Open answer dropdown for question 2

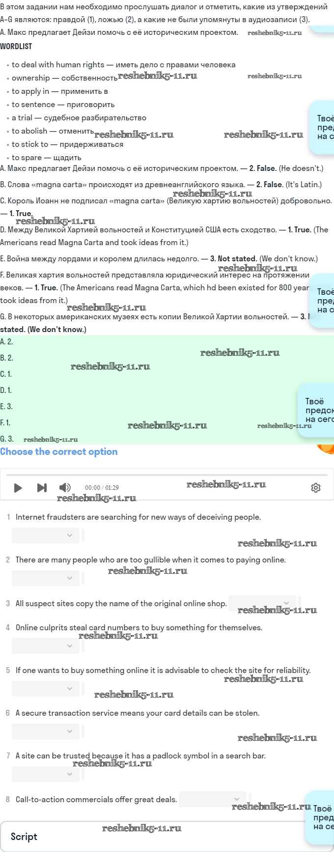[x=46, y=578]
